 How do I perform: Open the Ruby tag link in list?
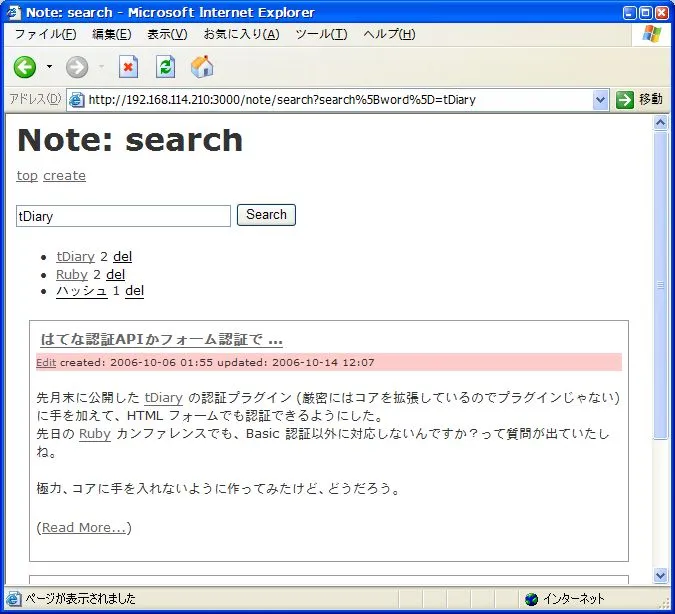72,274
